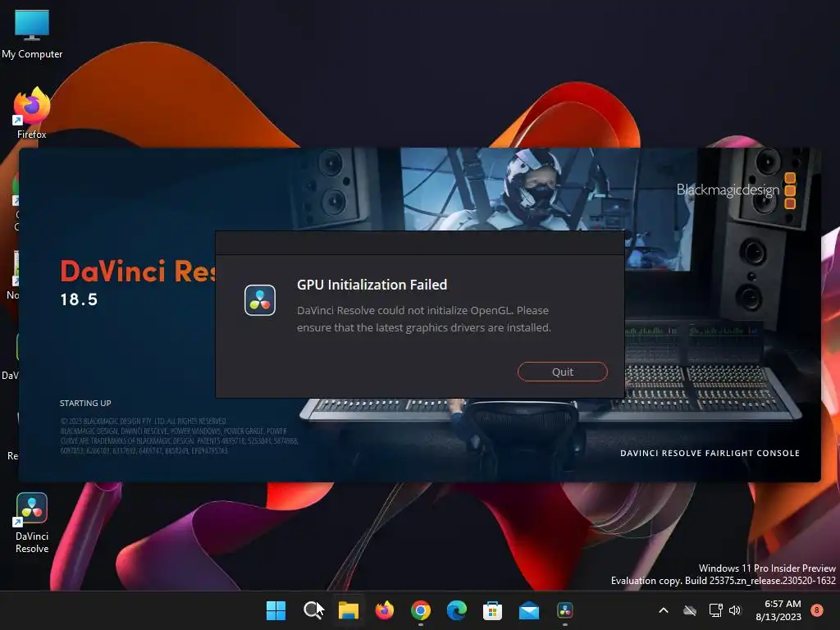
Task: Launch Firefox from the taskbar
Action: [384, 610]
